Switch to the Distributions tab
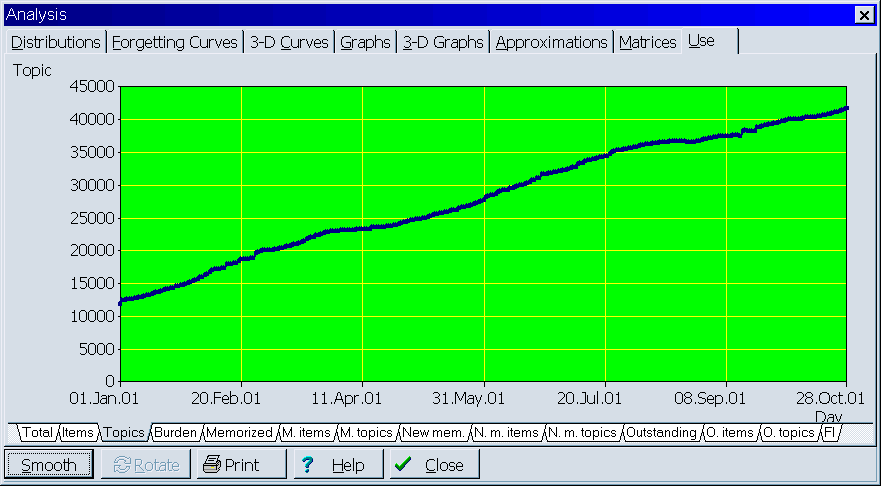Image resolution: width=881 pixels, height=486 pixels. point(56,42)
